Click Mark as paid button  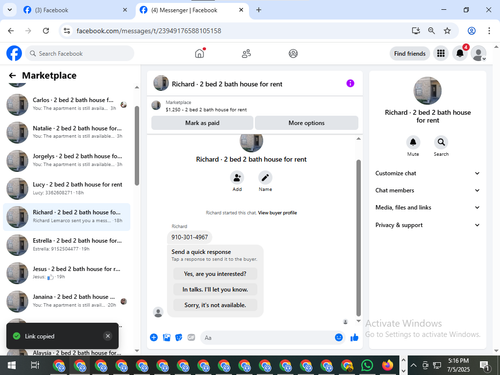point(202,123)
